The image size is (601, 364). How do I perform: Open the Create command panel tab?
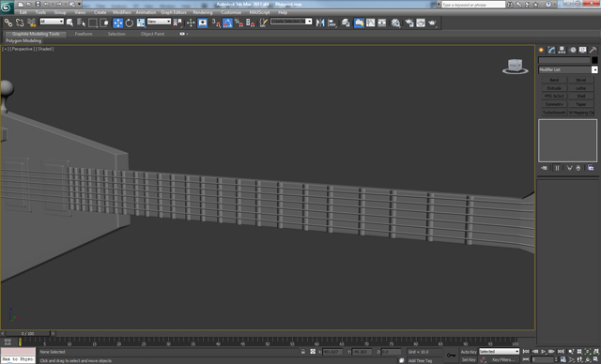(x=541, y=50)
